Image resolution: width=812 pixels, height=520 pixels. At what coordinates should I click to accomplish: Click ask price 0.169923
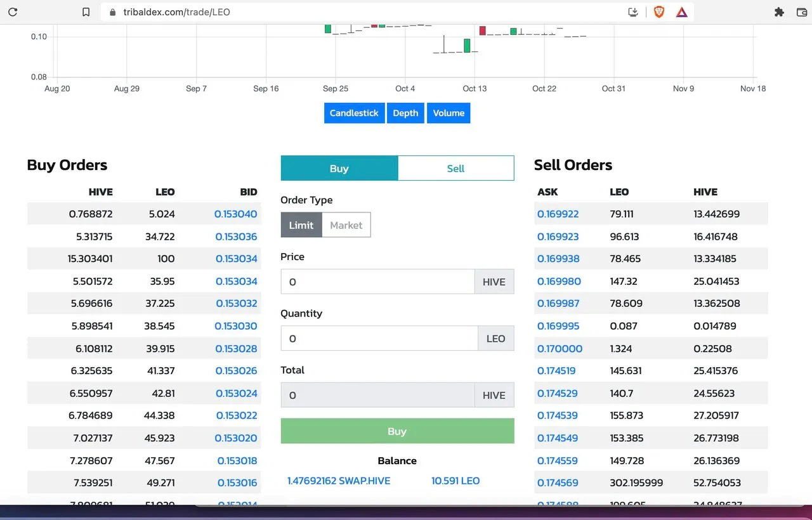point(558,237)
